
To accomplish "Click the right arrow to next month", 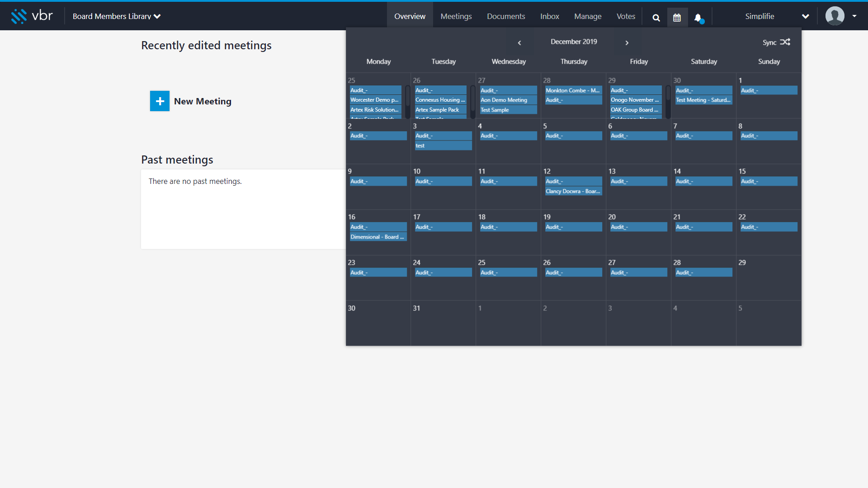I will click(x=627, y=42).
